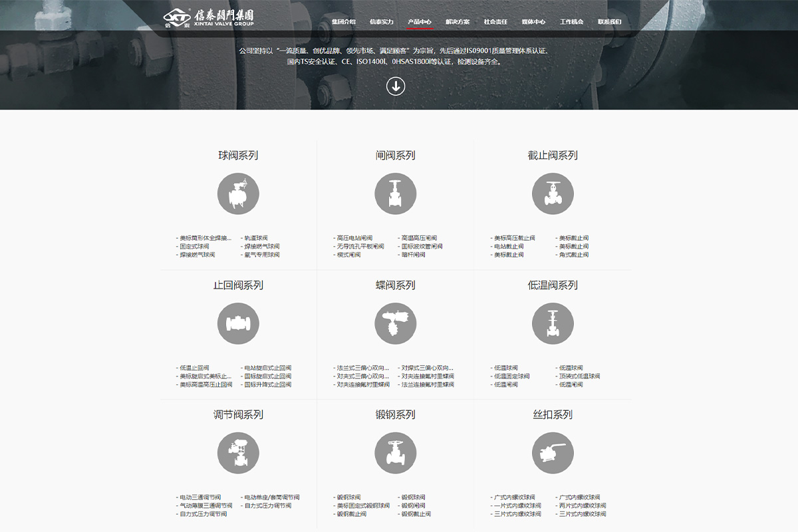Click the 丝扣系列 threaded valve icon
The width and height of the screenshot is (798, 532).
pyautogui.click(x=553, y=453)
